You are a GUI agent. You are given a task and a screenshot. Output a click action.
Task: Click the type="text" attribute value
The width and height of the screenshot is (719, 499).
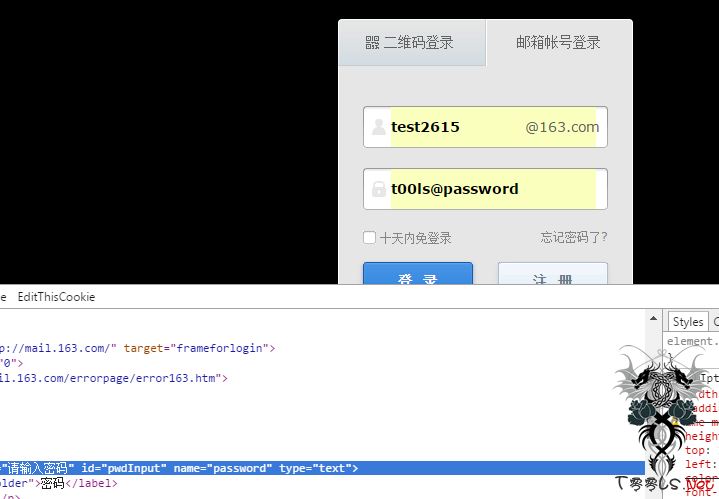(315, 468)
